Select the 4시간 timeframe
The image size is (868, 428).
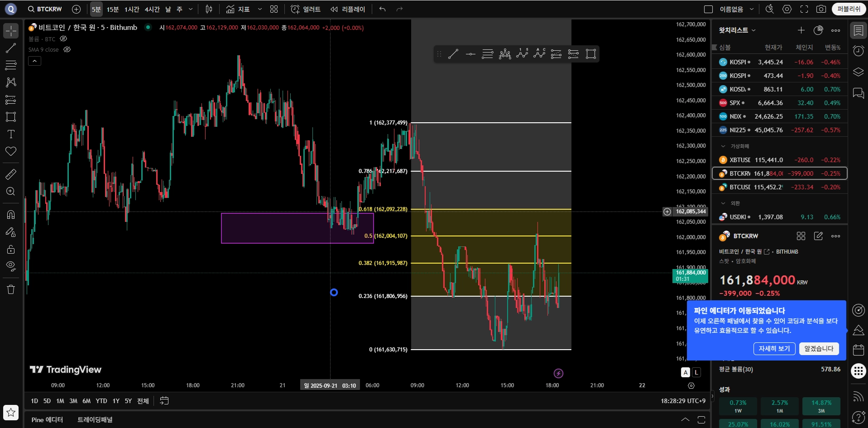click(x=152, y=9)
